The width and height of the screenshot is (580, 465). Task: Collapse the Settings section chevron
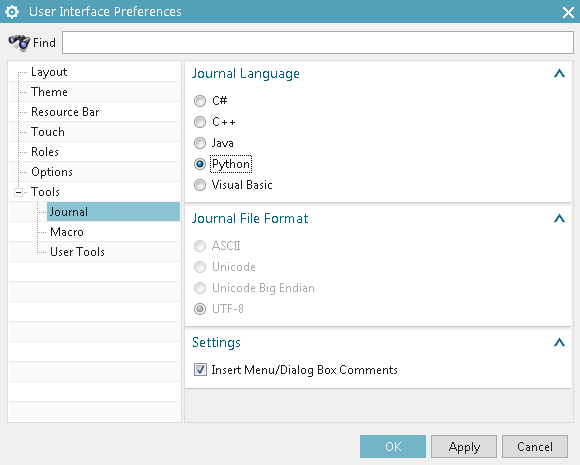(x=559, y=343)
